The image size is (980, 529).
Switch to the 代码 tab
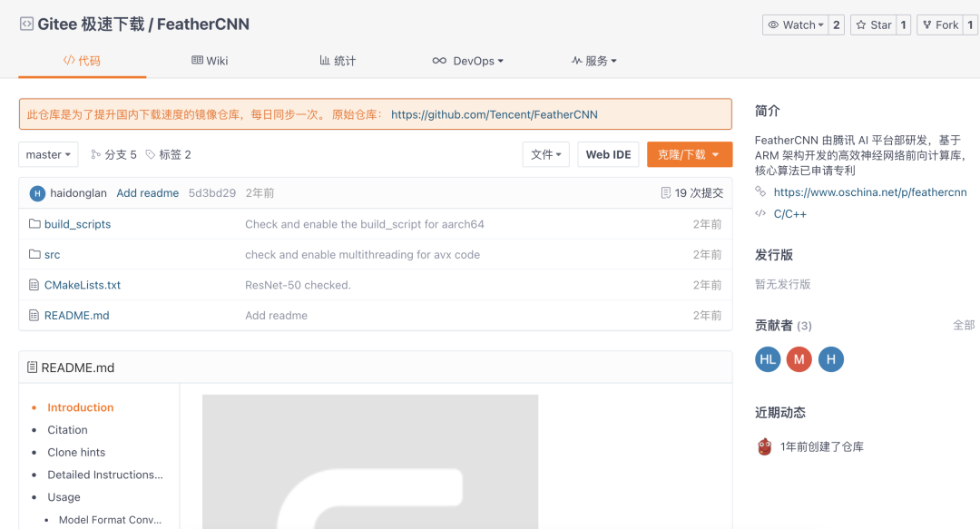[x=82, y=61]
